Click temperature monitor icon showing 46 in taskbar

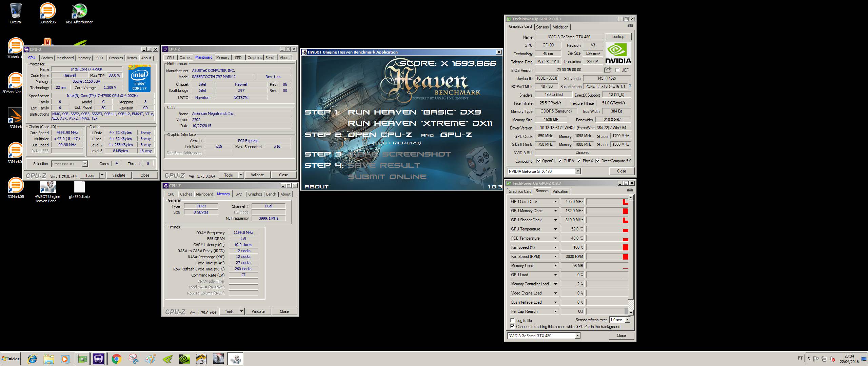pyautogui.click(x=201, y=359)
